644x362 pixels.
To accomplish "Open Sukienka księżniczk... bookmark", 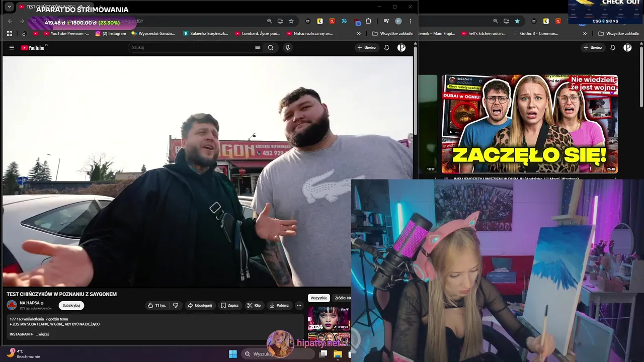I will tap(206, 34).
